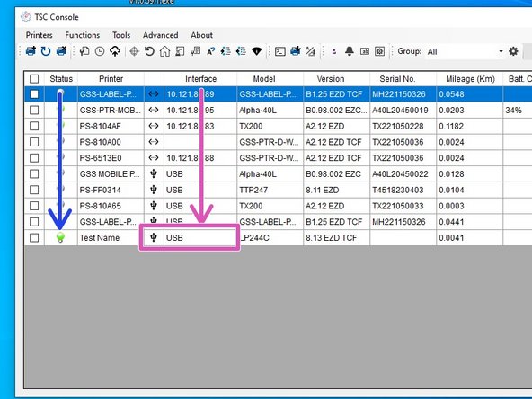This screenshot has height=399, width=532.
Task: Sort by the Mileage (Km) column header
Action: tap(470, 79)
